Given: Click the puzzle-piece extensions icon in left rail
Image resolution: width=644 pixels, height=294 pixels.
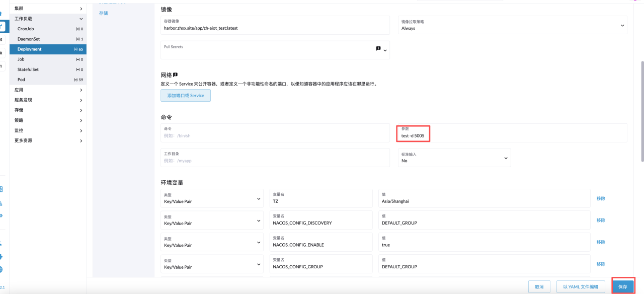Looking at the screenshot, I should 1,256.
